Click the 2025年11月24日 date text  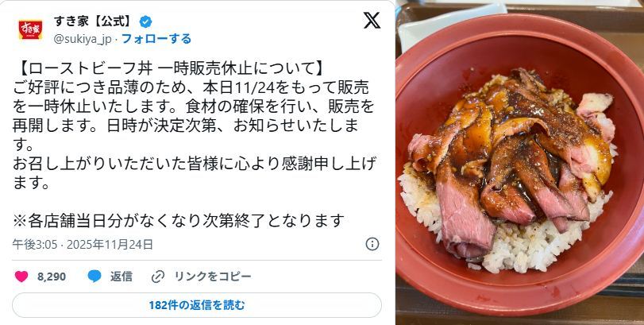pyautogui.click(x=110, y=245)
